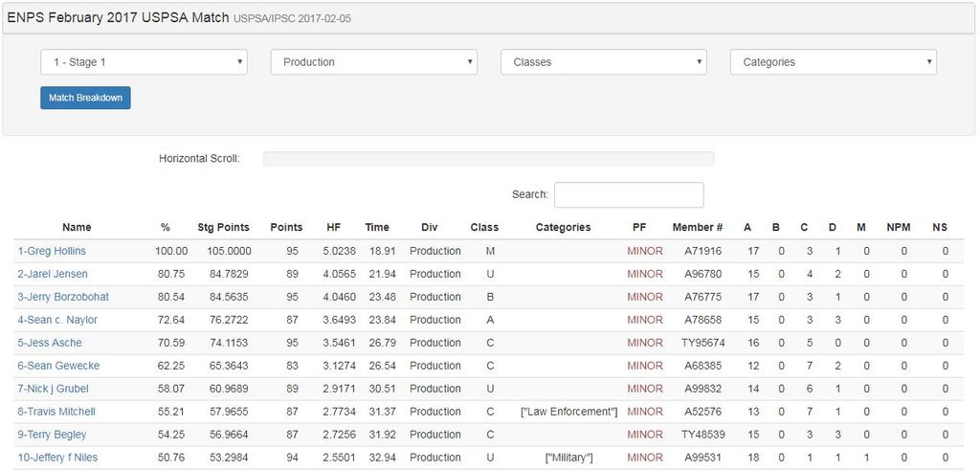Viewport: 980px width, 471px height.
Task: Open shooter link 10-Jeffery f Niles
Action: pos(57,458)
